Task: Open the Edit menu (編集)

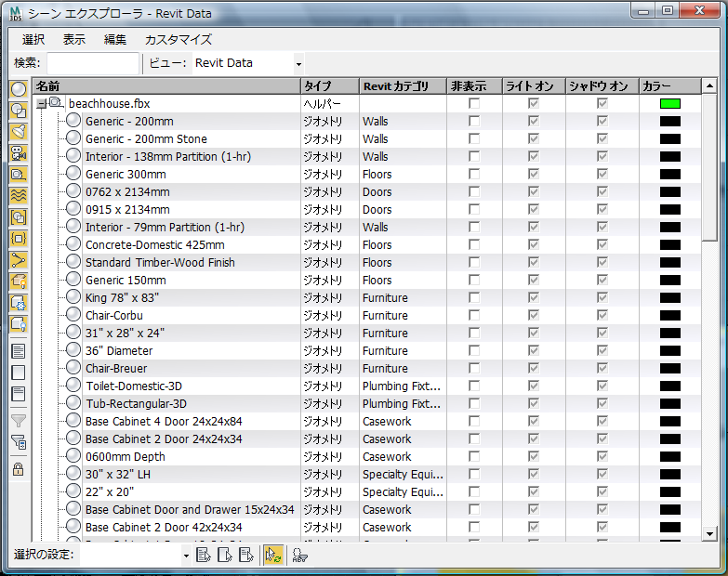Action: tap(115, 40)
